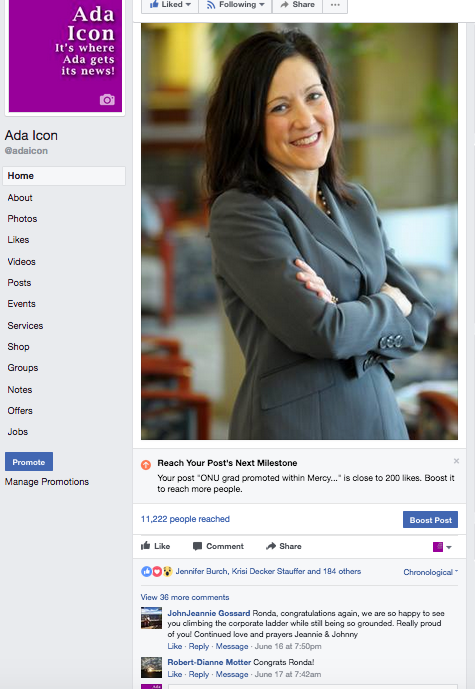Open the purple page identity selector

click(442, 547)
